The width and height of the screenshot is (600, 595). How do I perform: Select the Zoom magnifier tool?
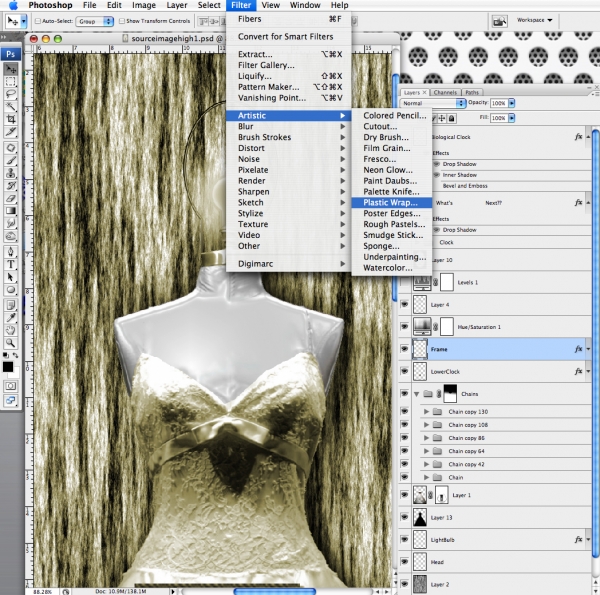pyautogui.click(x=11, y=343)
